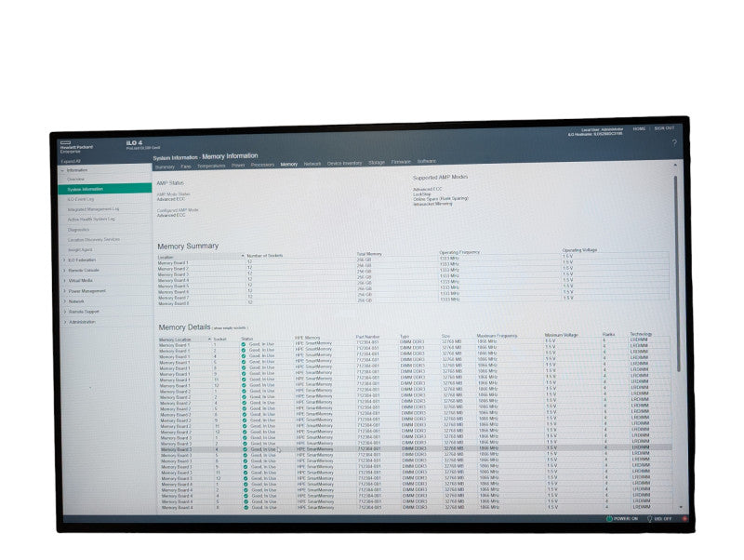This screenshot has height=560, width=744.
Task: Switch to the Storage tab
Action: click(377, 163)
